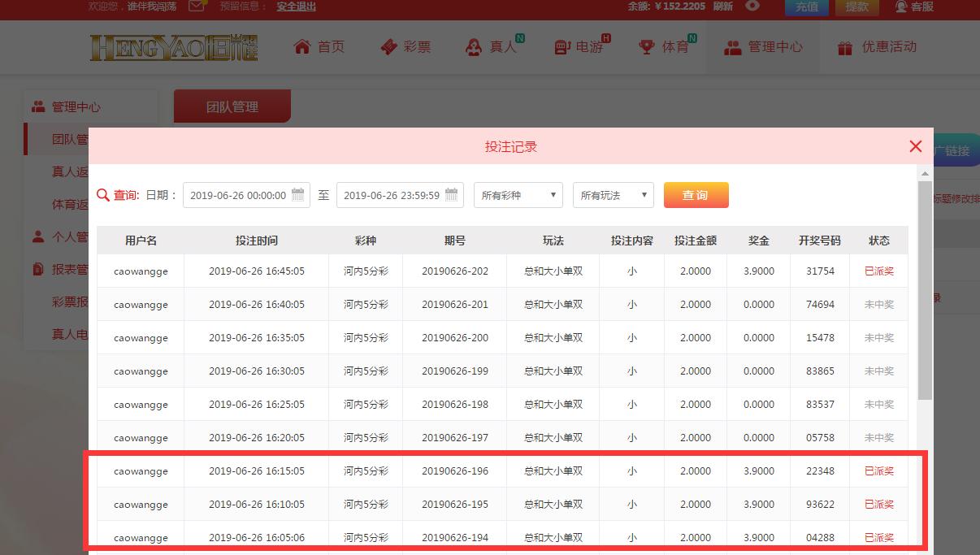The image size is (980, 555).
Task: Click the magnifier icon beside 查询 label
Action: 103,195
